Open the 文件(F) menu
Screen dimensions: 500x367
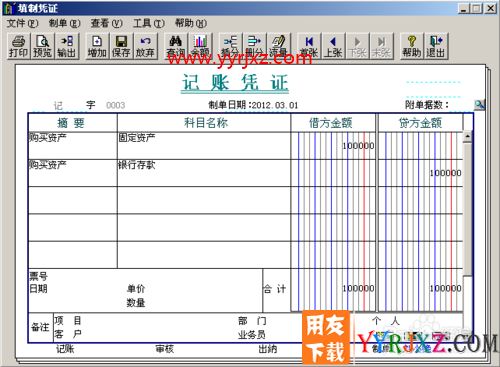click(x=22, y=23)
